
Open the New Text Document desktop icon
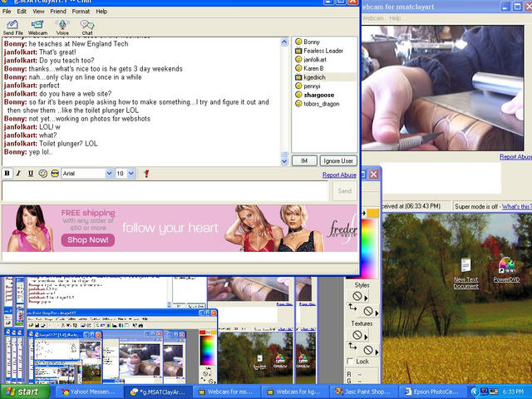[x=465, y=273]
